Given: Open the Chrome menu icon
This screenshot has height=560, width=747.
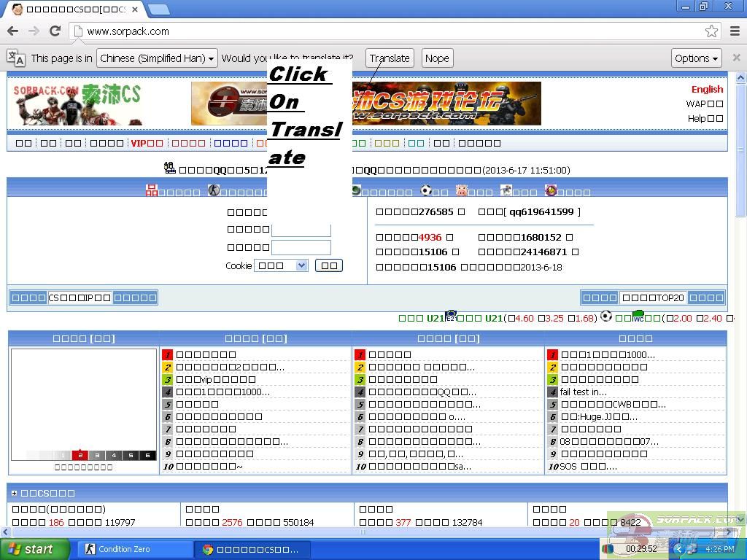Looking at the screenshot, I should (x=734, y=31).
